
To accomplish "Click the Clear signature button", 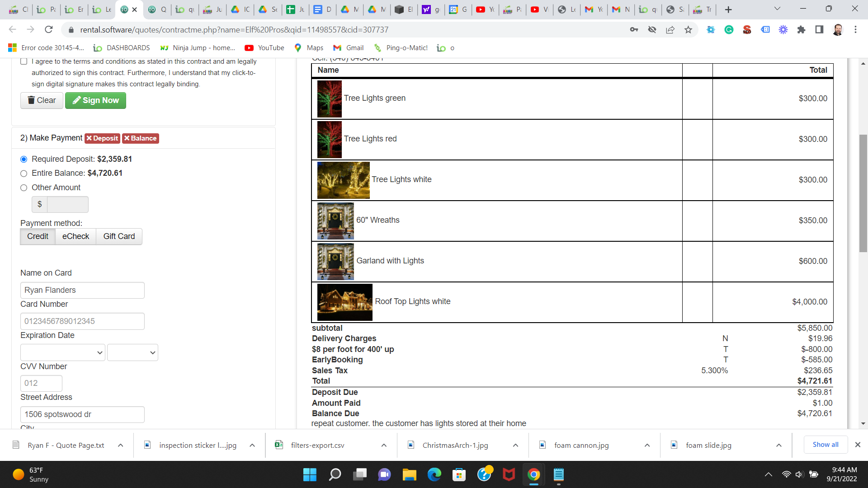I will coord(42,100).
